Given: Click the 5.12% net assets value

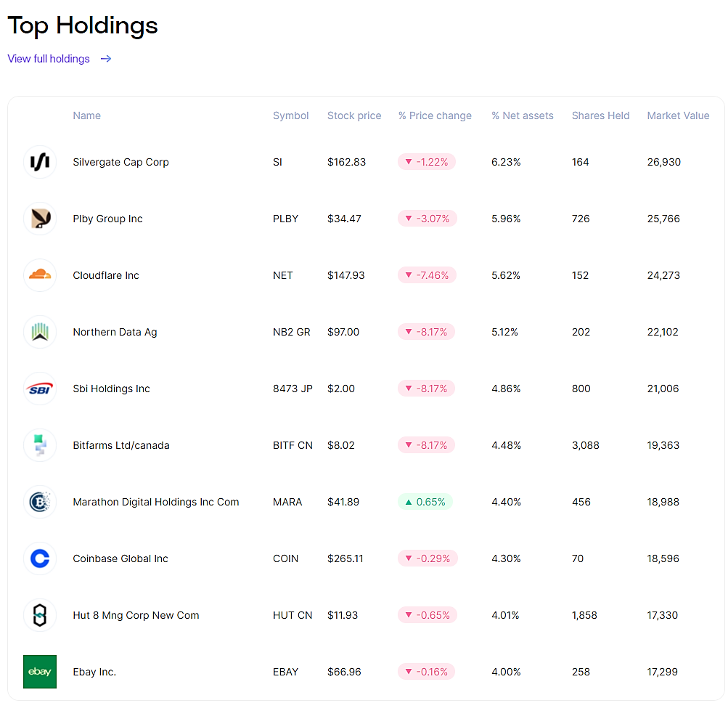Looking at the screenshot, I should click(504, 333).
